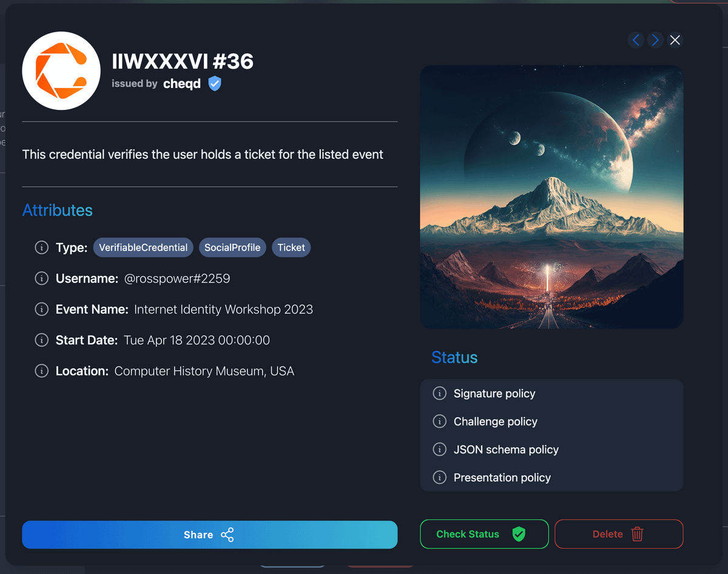Click the info icon for JSON schema policy
This screenshot has width=728, height=574.
click(x=439, y=450)
